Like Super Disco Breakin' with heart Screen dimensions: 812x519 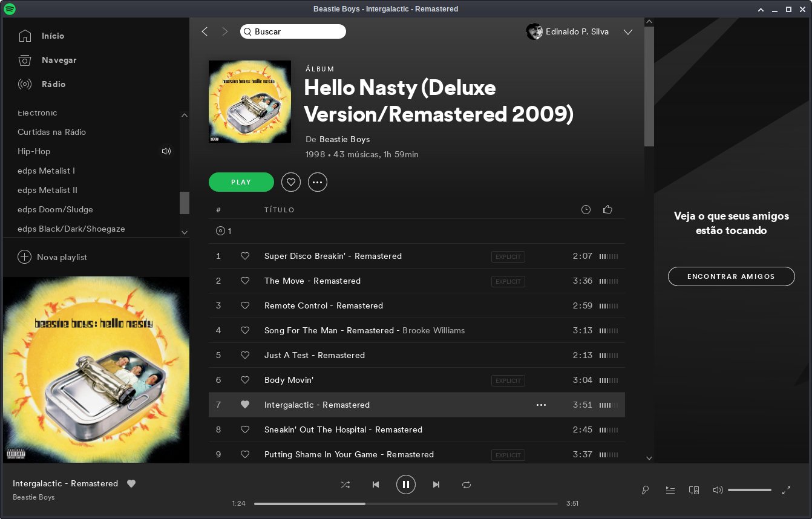(x=245, y=256)
